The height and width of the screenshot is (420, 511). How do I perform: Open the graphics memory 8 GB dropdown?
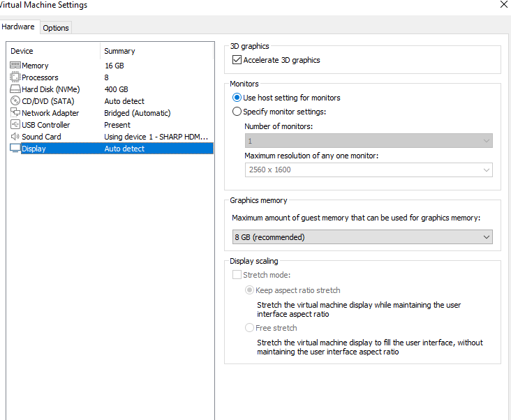(x=362, y=237)
